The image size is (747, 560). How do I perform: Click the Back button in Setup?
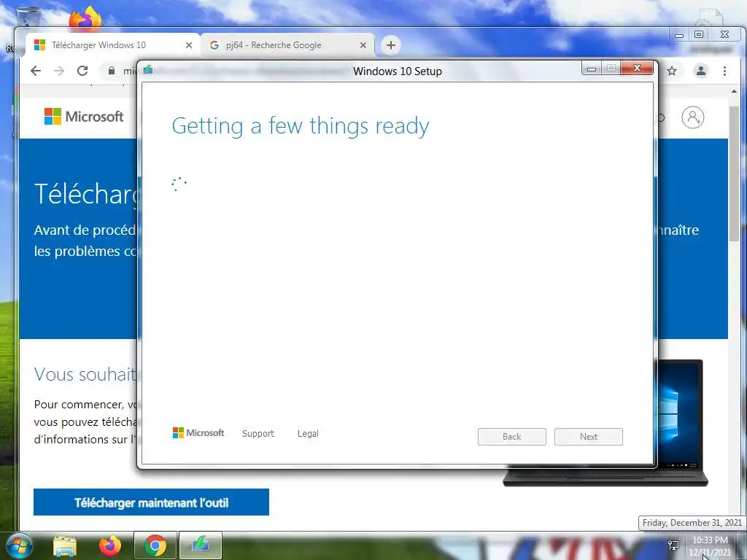[x=511, y=437]
